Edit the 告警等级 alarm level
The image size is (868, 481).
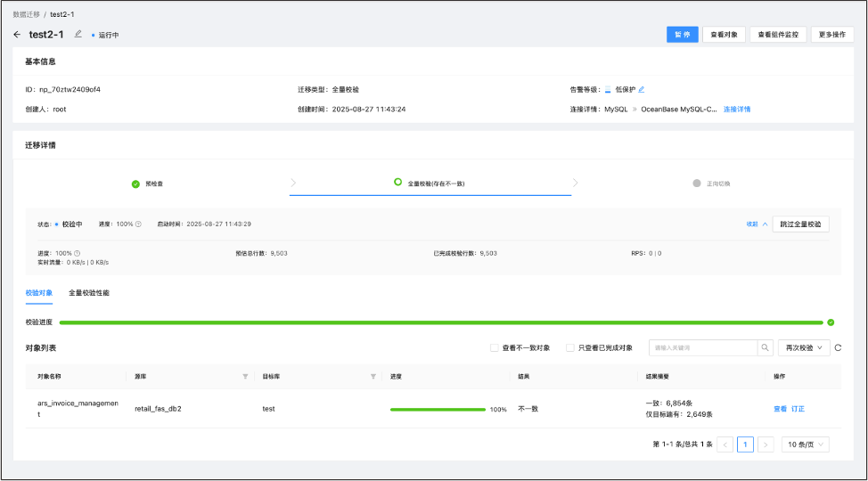click(642, 89)
